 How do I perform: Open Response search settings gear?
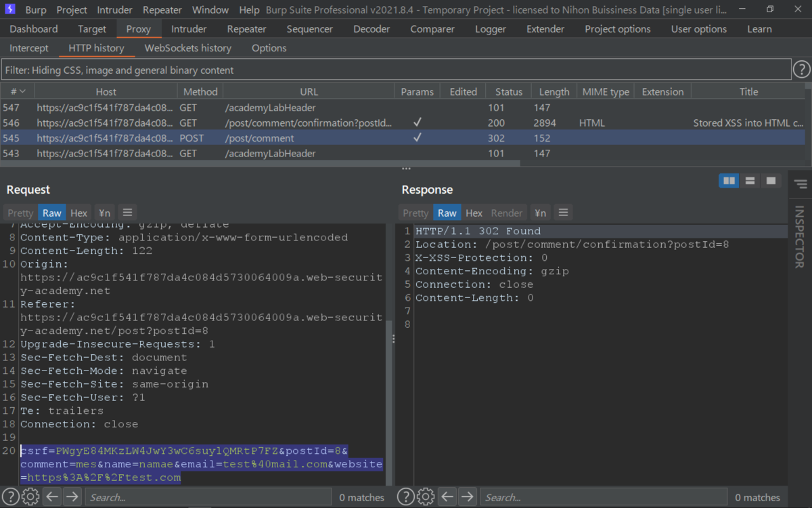pos(426,496)
